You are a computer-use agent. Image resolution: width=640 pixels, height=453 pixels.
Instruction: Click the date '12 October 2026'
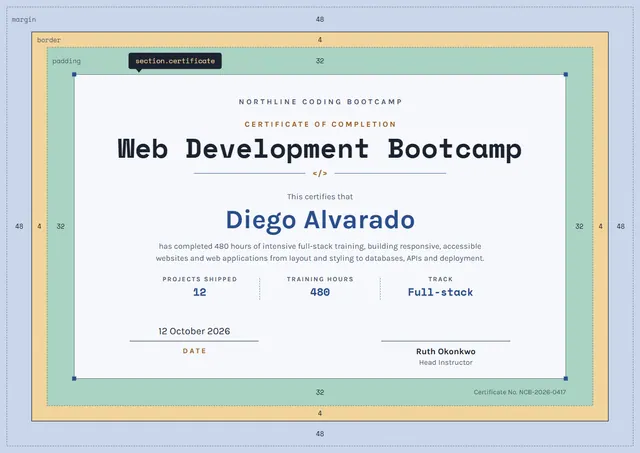pos(194,331)
